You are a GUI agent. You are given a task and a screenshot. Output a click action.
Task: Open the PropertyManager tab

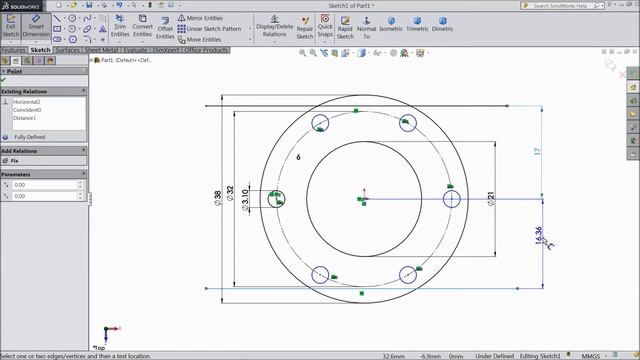(16, 61)
